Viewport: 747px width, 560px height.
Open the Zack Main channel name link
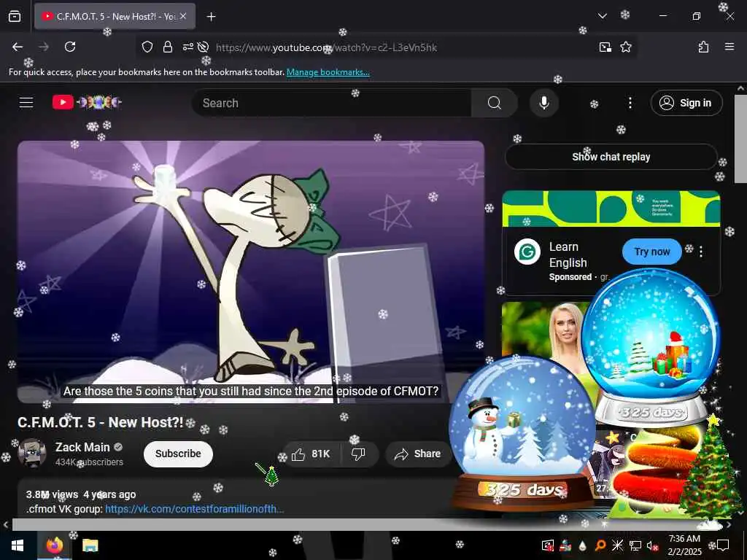coord(82,447)
